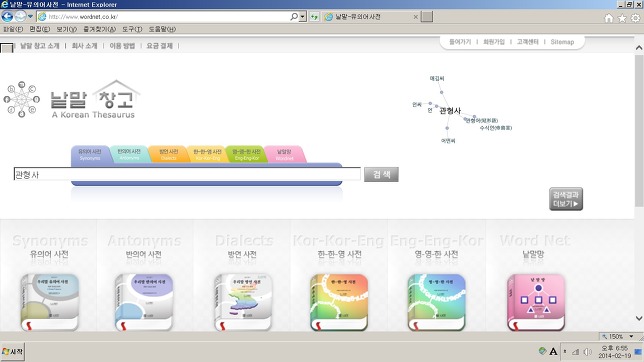Image resolution: width=644 pixels, height=362 pixels.
Task: Click the 회원가입 sign-up link
Action: pos(494,42)
